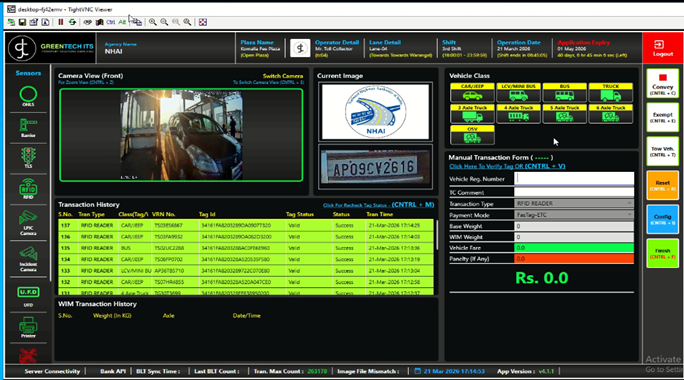Click the Tow Veh. button
This screenshot has width=684, height=380.
[663, 151]
